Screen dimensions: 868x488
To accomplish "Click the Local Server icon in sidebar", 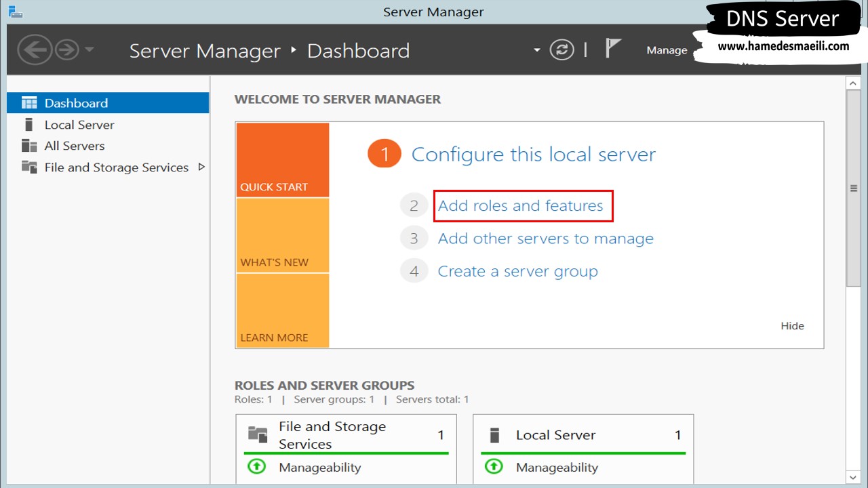I will point(28,125).
